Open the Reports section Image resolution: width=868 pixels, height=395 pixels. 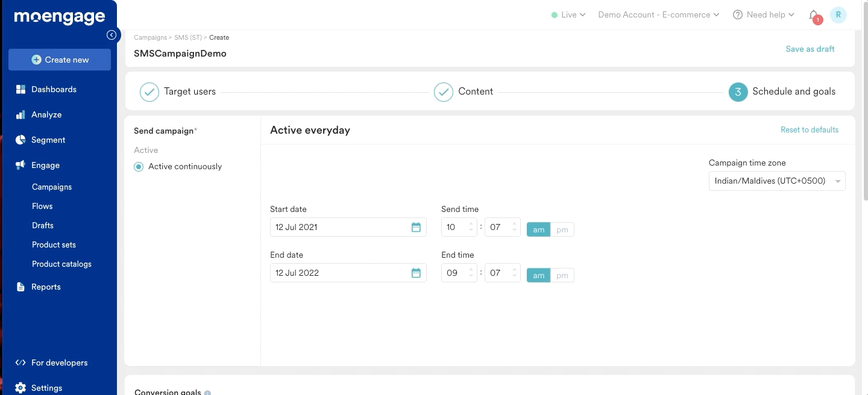(46, 287)
